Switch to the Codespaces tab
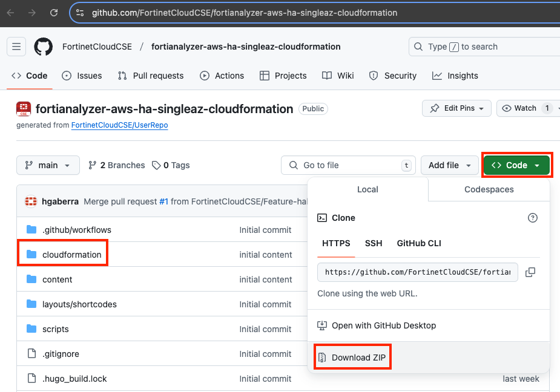This screenshot has width=560, height=392. click(489, 189)
